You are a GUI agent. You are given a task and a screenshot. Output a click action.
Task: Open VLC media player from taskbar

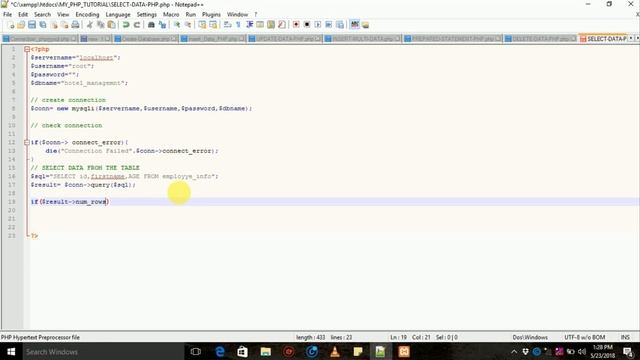[x=335, y=351]
